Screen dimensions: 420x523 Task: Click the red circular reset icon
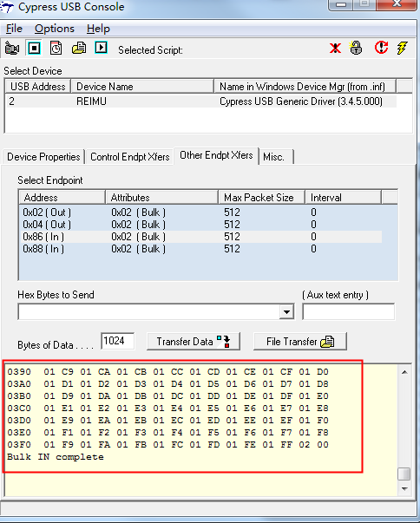pos(381,48)
